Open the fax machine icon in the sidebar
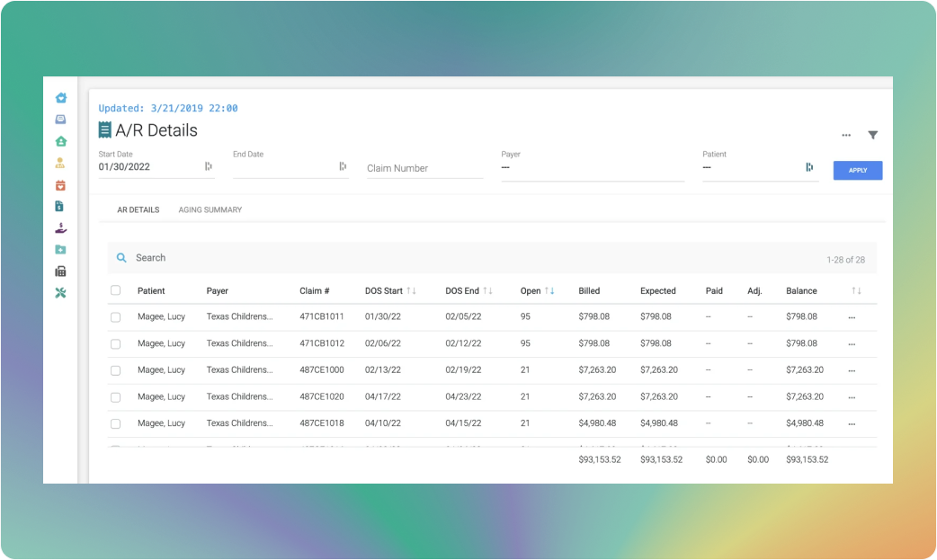The image size is (937, 560). (60, 271)
